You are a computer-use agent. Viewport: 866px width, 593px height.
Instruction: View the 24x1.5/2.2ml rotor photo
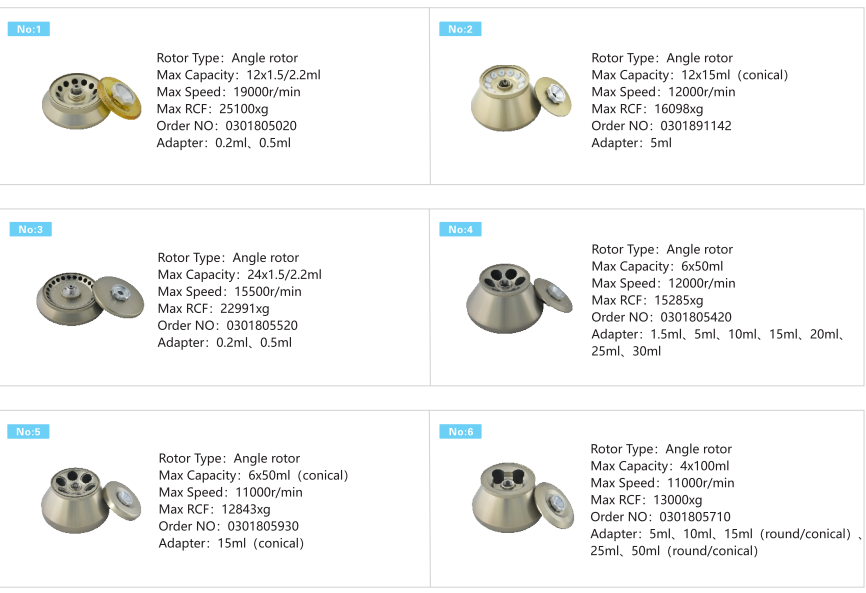click(x=90, y=298)
